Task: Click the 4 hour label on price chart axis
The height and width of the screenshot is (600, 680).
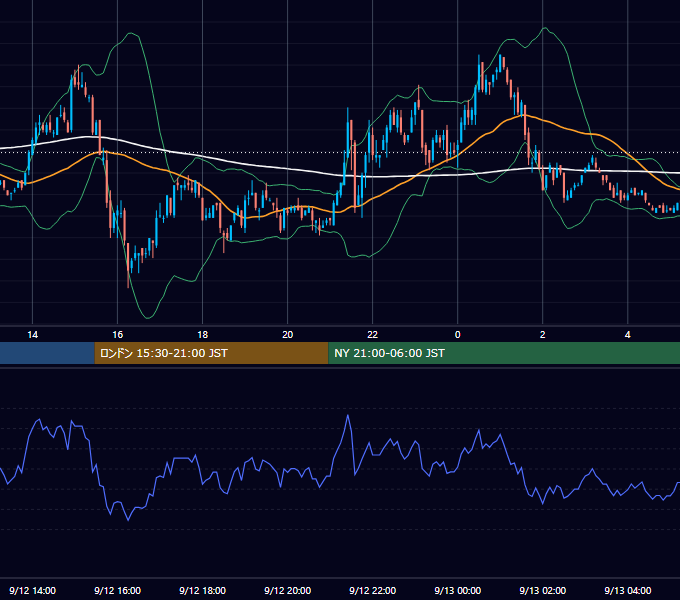Action: (628, 335)
